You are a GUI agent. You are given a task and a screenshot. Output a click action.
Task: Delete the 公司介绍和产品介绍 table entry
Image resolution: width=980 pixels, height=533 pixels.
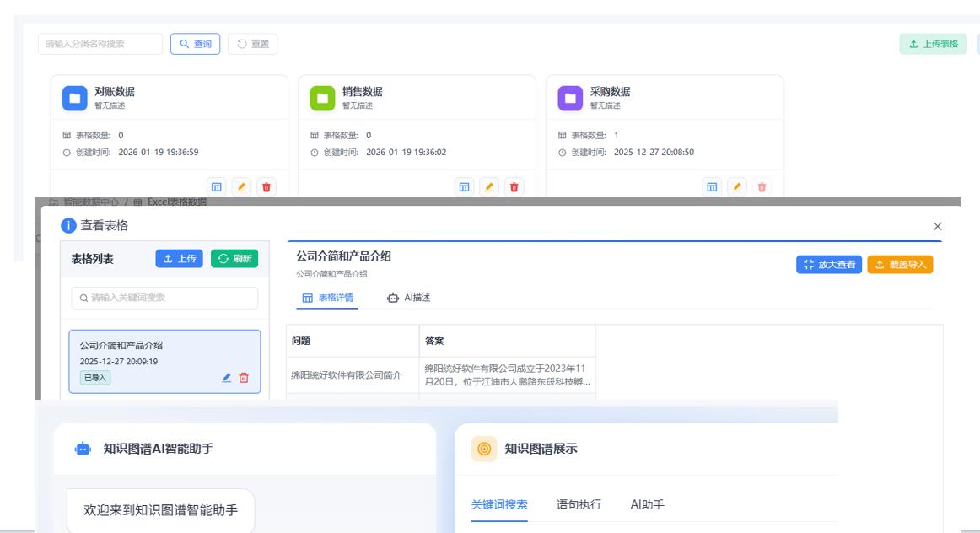pyautogui.click(x=244, y=378)
